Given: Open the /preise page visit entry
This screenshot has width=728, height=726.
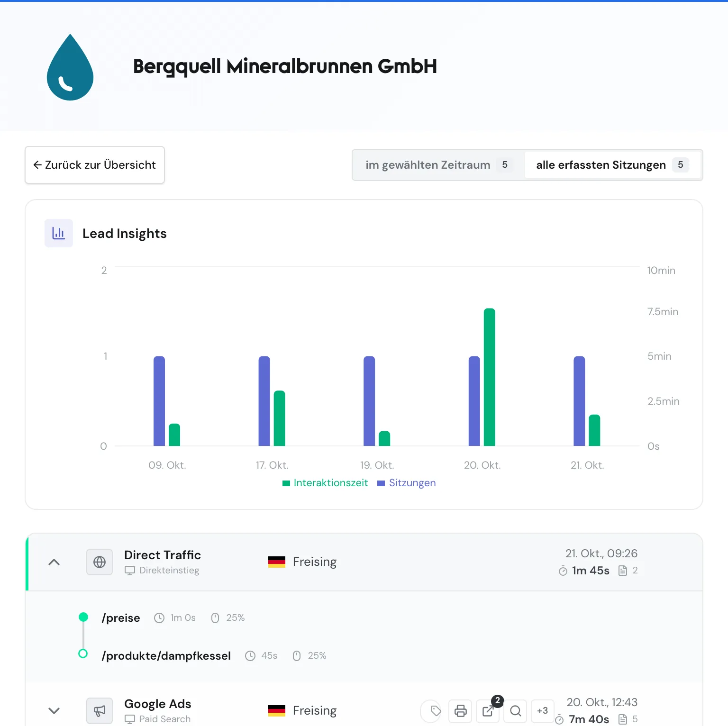Looking at the screenshot, I should click(121, 618).
